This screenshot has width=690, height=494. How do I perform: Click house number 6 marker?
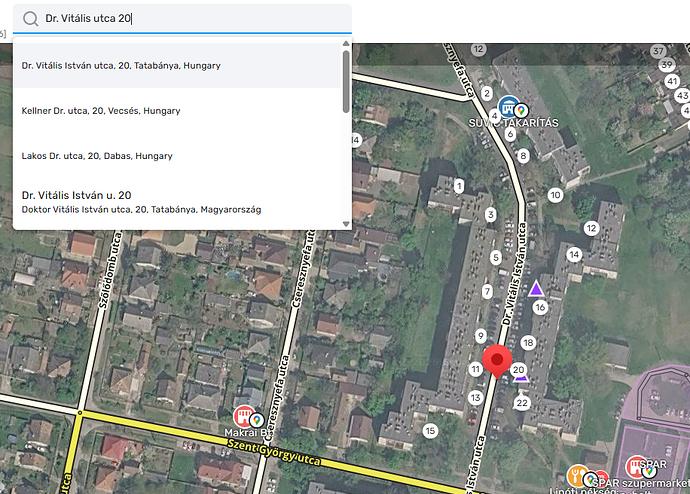[x=510, y=134]
